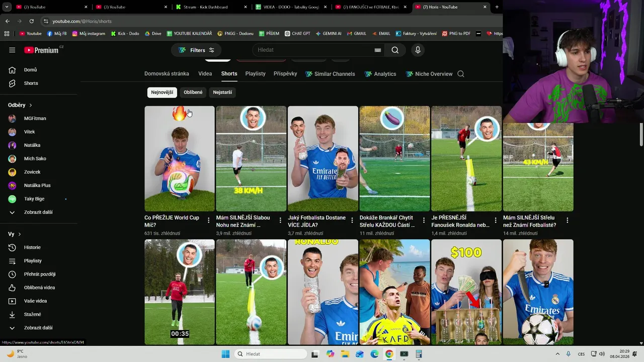Open Oblíbená videa
This screenshot has height=362, width=644.
[40, 288]
